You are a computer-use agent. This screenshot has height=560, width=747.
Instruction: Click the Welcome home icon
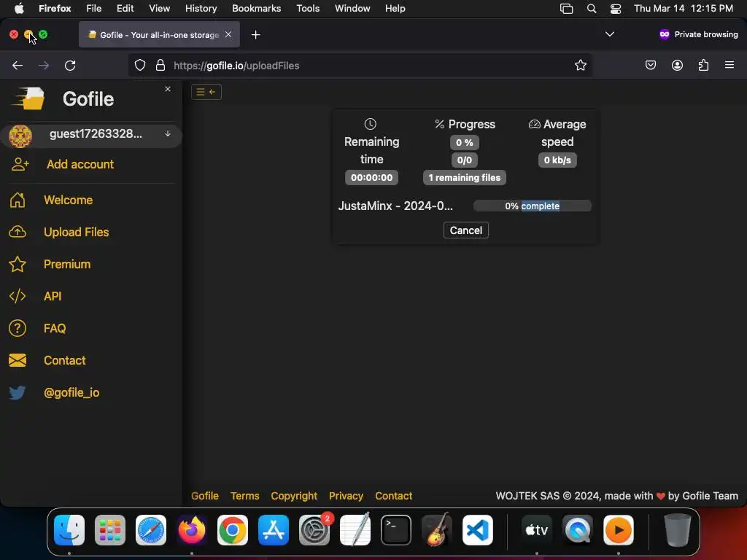(x=18, y=200)
